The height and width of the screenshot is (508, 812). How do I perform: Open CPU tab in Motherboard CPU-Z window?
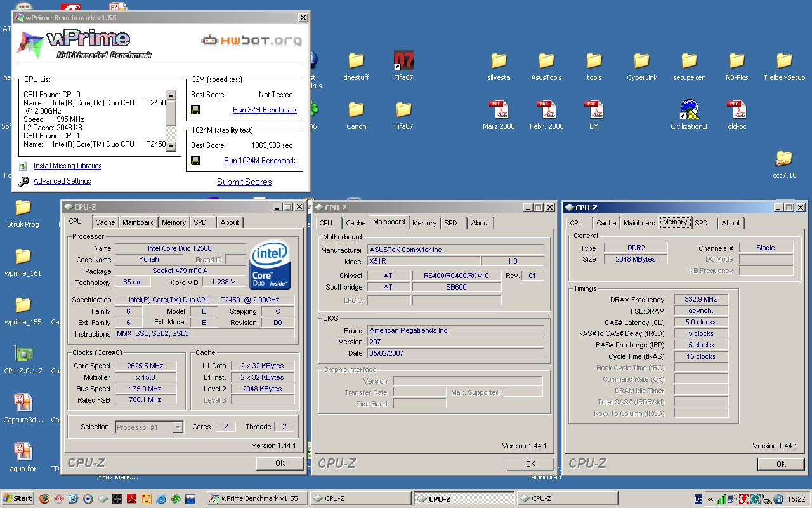(326, 223)
